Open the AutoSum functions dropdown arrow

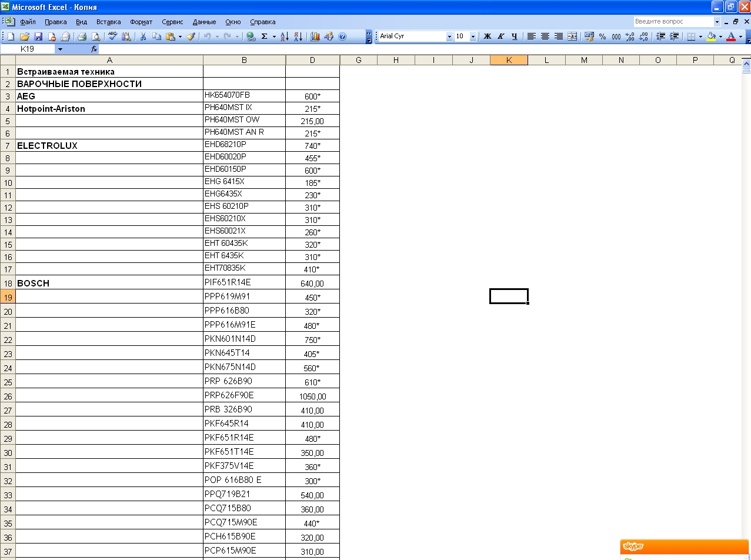click(x=274, y=36)
